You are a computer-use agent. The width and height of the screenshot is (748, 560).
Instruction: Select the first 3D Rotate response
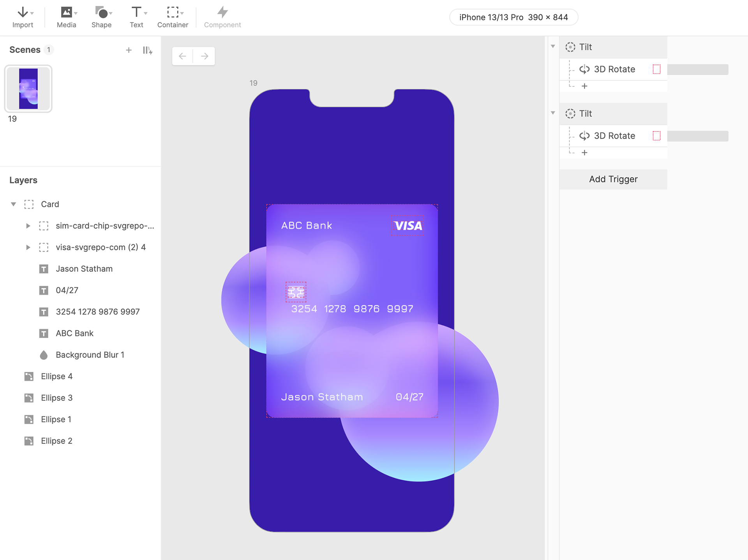tap(614, 69)
